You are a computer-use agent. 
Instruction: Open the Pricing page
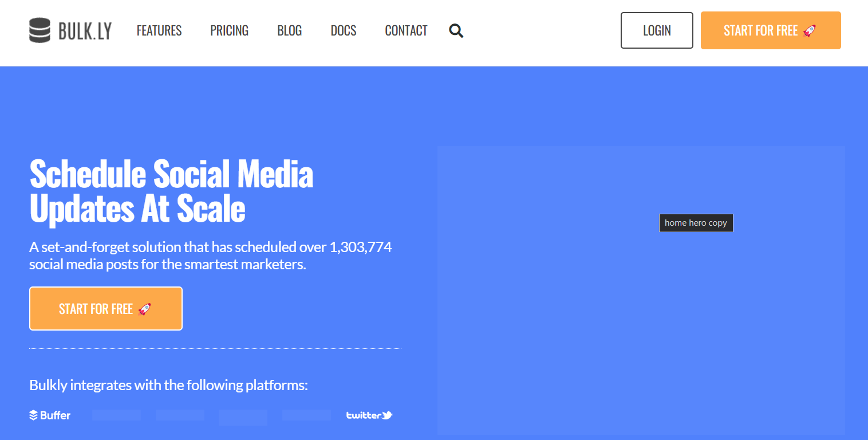pyautogui.click(x=229, y=30)
